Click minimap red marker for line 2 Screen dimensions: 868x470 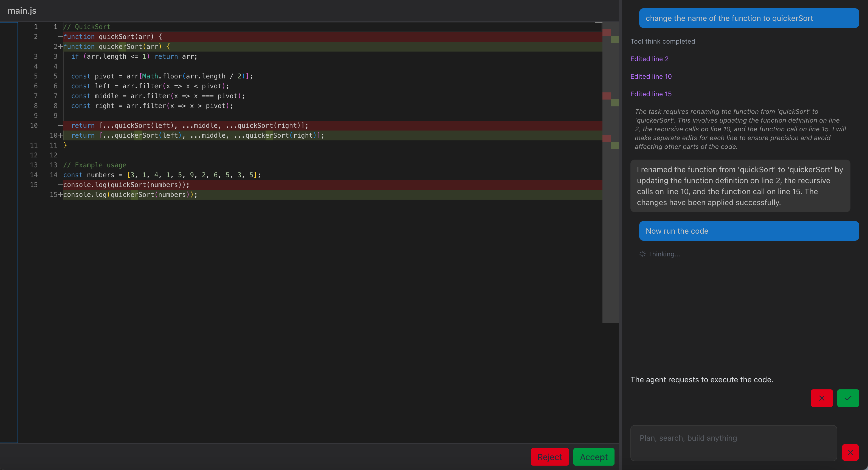click(606, 32)
